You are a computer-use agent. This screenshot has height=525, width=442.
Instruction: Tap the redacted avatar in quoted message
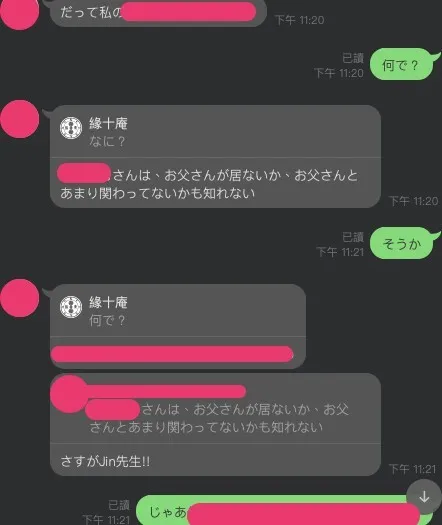click(x=69, y=394)
